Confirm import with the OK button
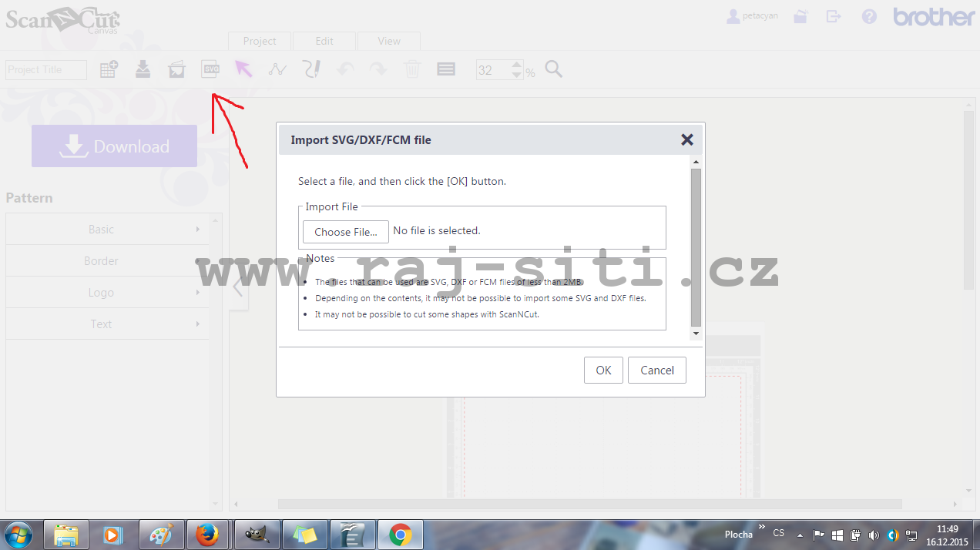 tap(603, 371)
